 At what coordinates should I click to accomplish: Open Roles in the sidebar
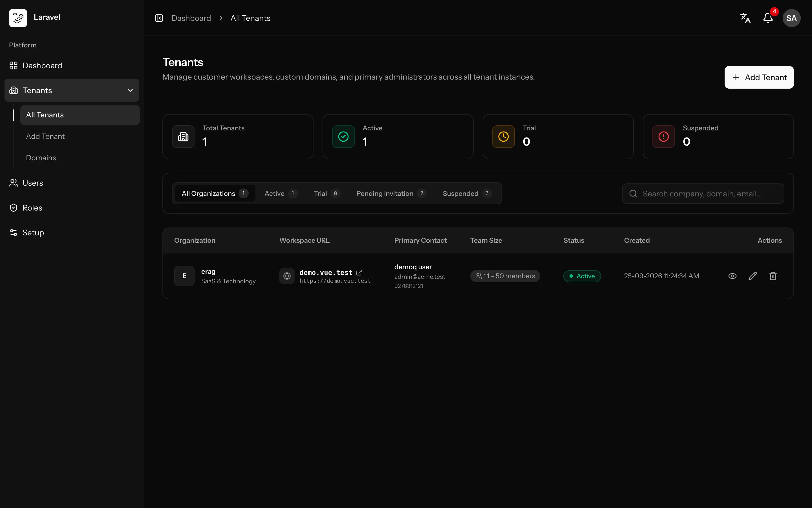coord(72,208)
